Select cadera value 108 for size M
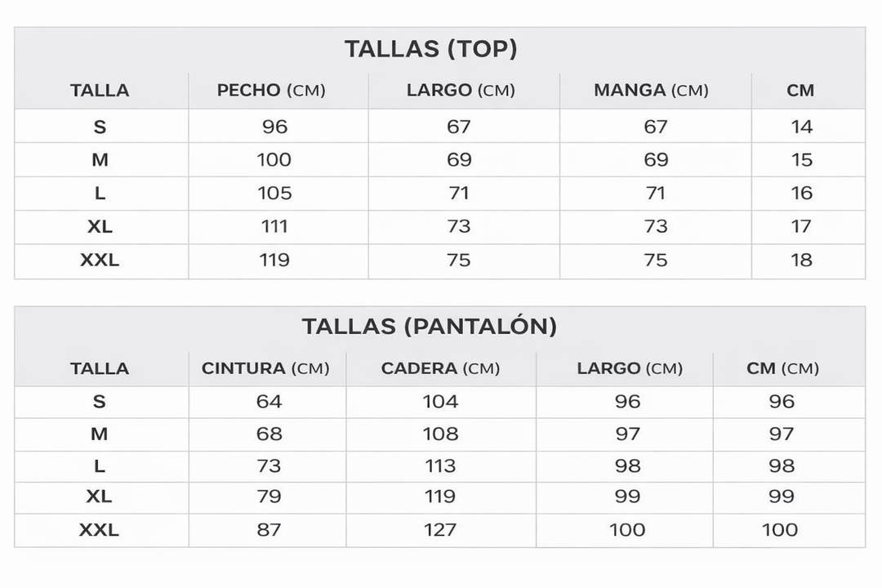882x588 pixels. (440, 434)
